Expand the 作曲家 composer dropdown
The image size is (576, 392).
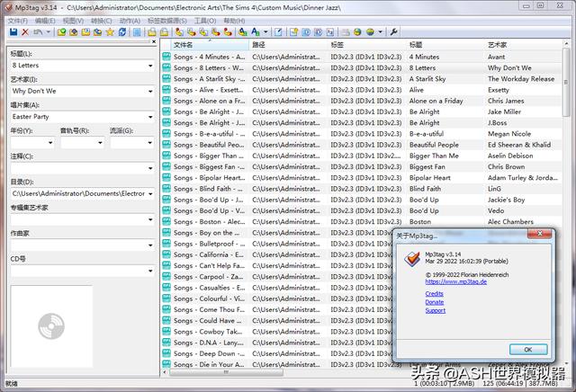pos(150,245)
